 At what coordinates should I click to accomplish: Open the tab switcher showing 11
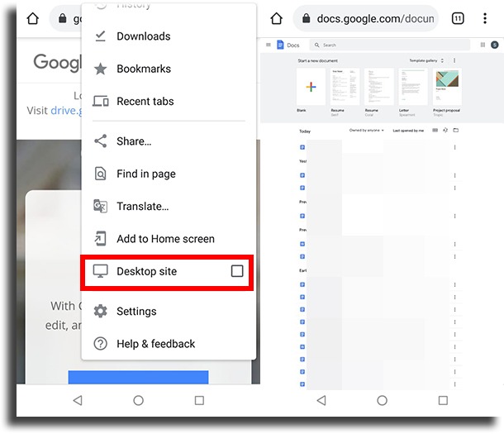click(x=458, y=19)
